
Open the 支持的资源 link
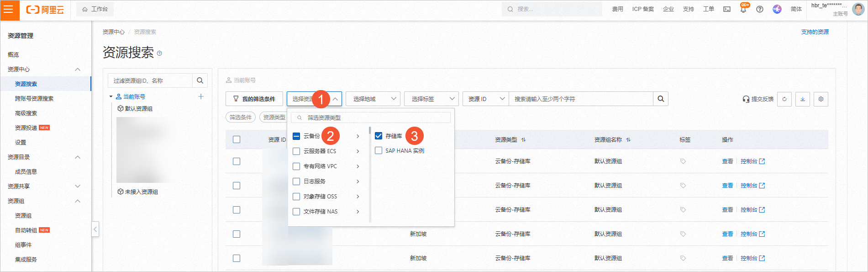pos(815,32)
